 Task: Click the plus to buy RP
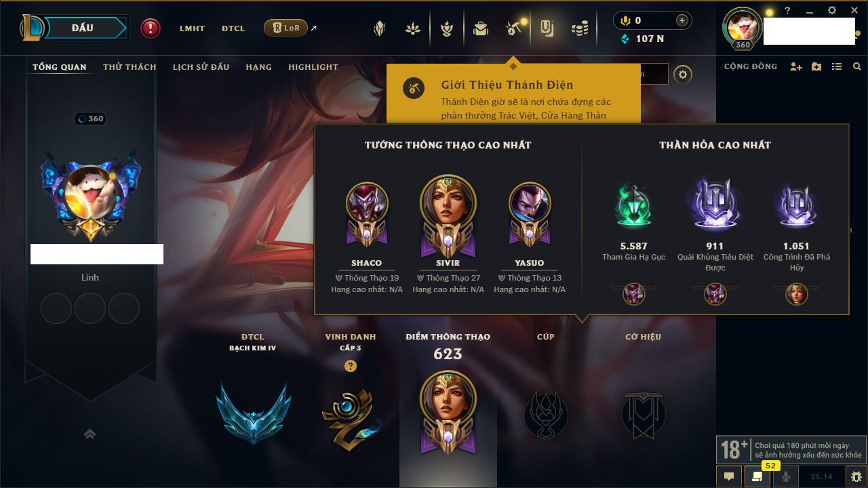tap(682, 20)
